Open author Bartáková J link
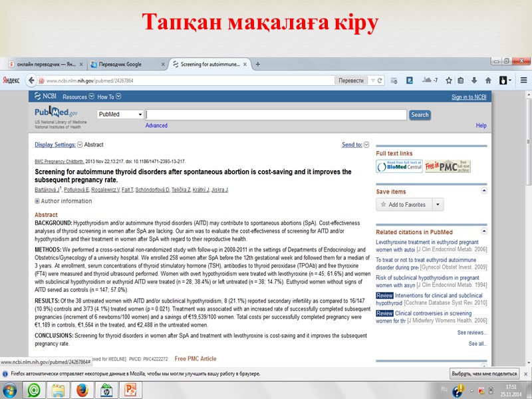 pos(47,190)
